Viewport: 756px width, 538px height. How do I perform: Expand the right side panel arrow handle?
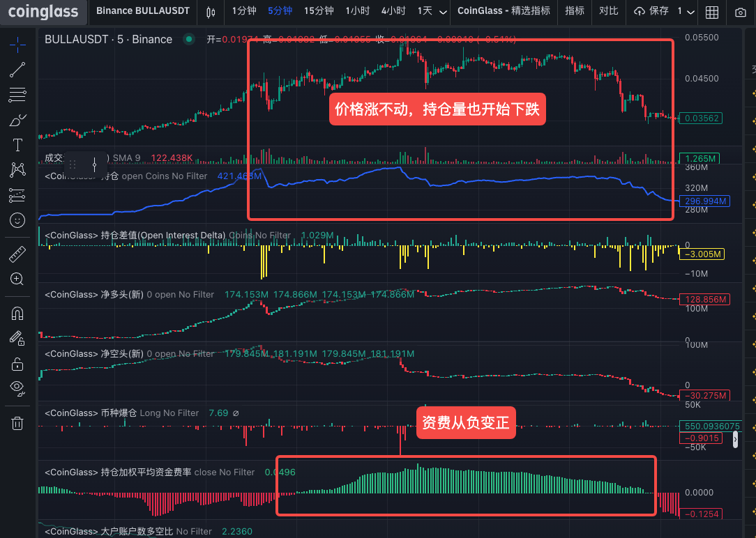[x=735, y=439]
